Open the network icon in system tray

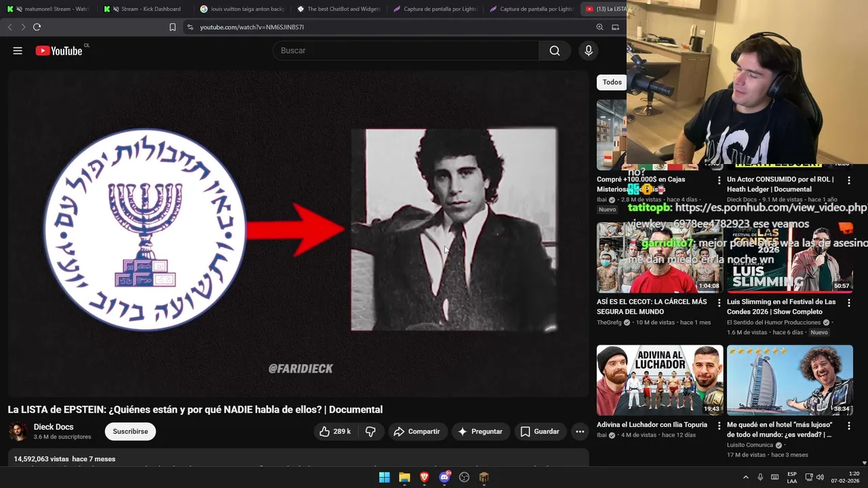tap(809, 477)
